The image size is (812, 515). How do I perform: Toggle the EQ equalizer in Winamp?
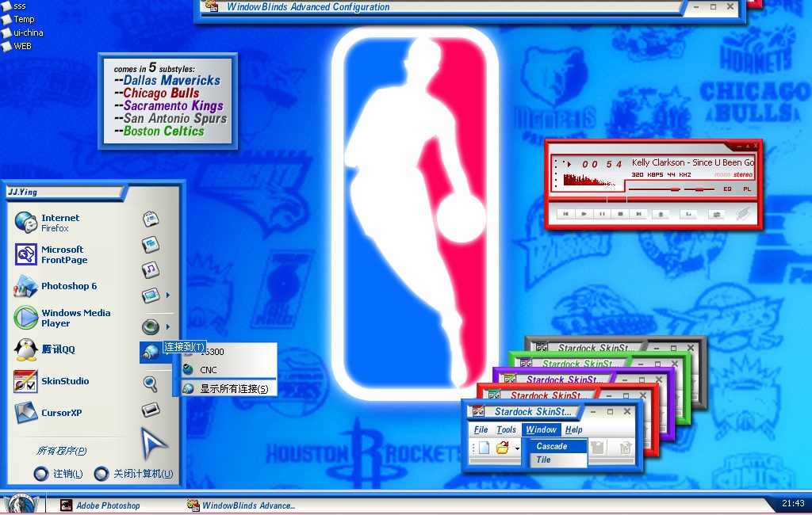coord(728,189)
